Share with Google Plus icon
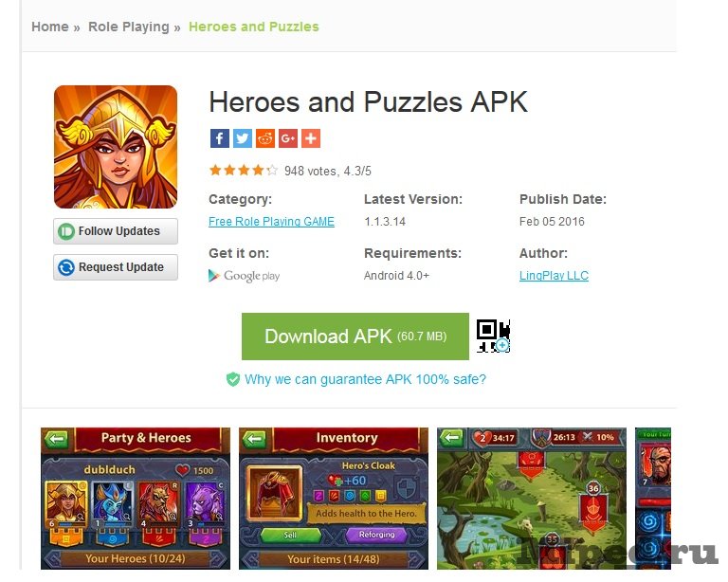Viewport: 728px width, 582px height. coord(288,138)
